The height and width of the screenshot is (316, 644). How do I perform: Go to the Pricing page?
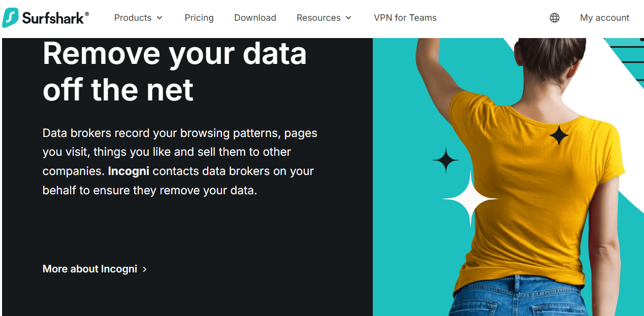point(199,18)
